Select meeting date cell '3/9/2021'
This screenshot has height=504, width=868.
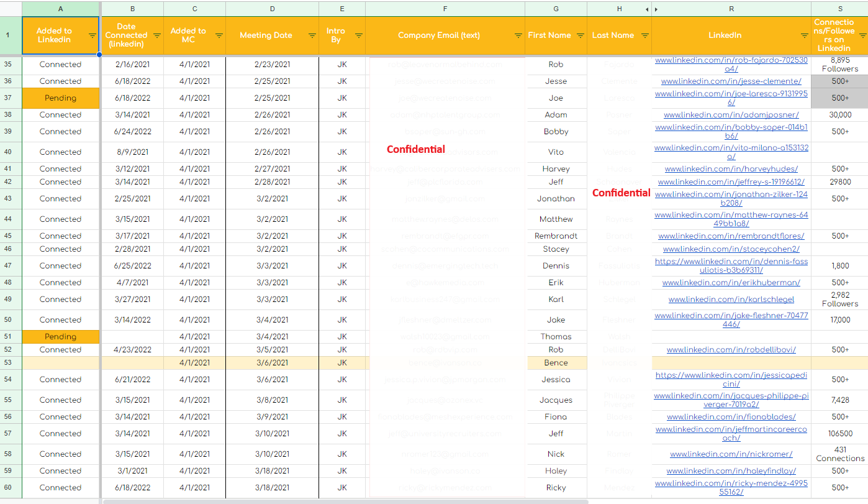[273, 417]
